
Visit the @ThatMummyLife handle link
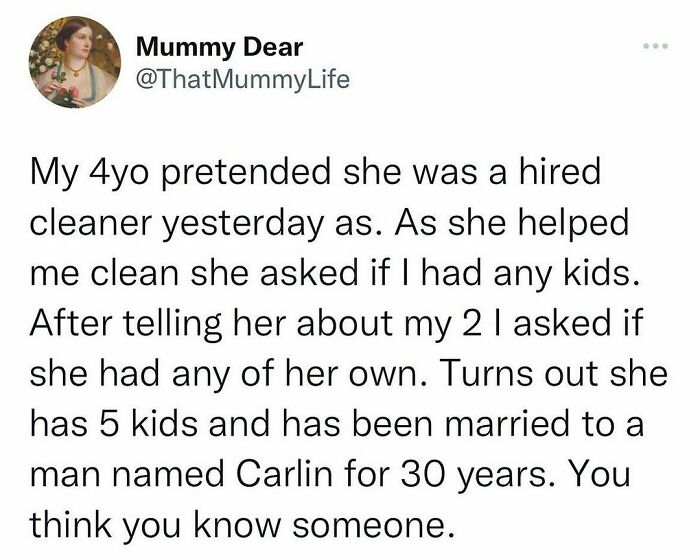pos(243,80)
